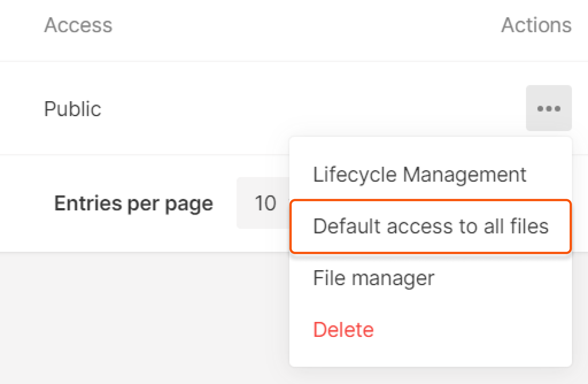This screenshot has width=588, height=384.
Task: Open File manager from the context menu
Action: (x=374, y=277)
